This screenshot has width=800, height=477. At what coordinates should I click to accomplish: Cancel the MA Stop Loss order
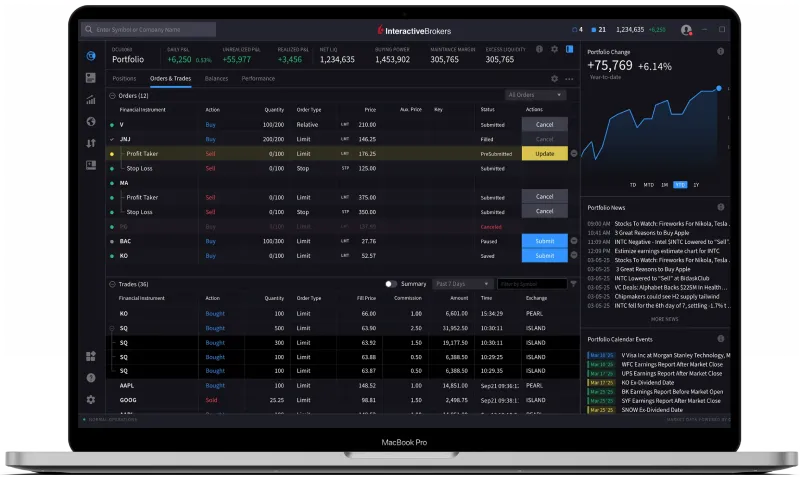(544, 211)
